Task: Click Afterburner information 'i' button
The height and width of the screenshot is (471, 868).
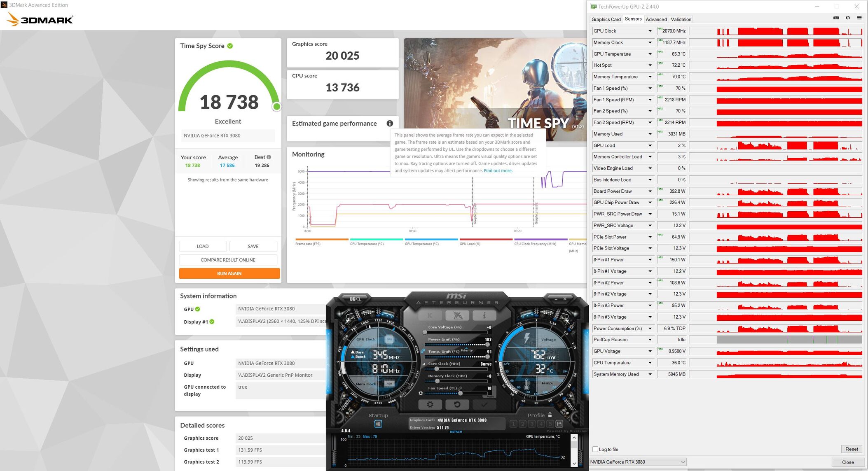Action: 484,315
